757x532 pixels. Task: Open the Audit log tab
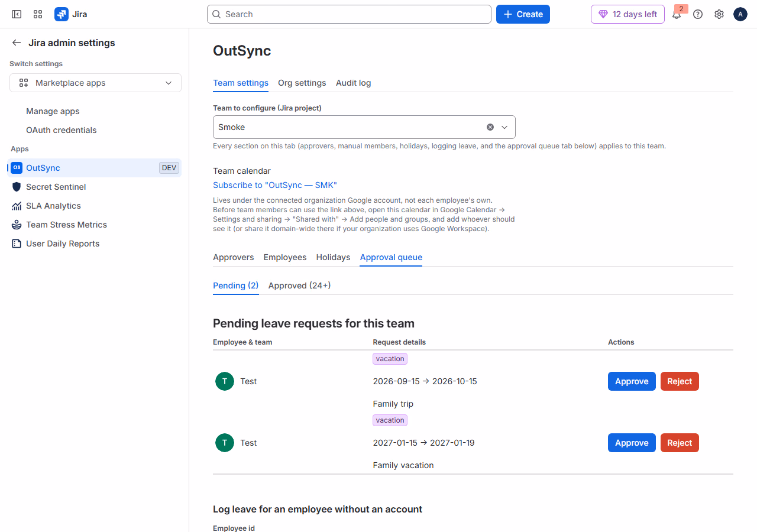point(354,83)
